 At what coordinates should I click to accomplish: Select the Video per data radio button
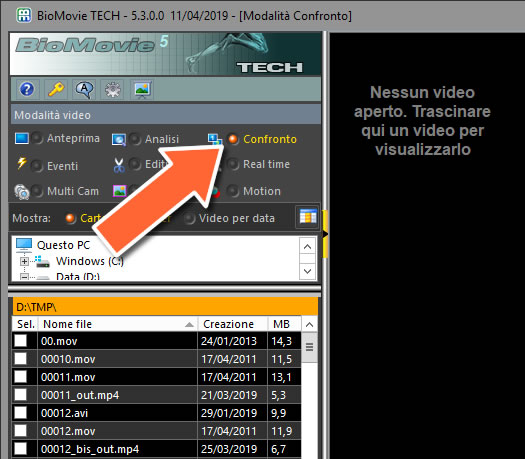[x=190, y=219]
